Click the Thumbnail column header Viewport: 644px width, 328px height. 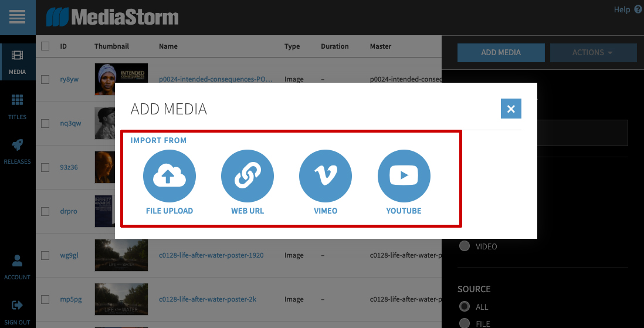click(111, 46)
